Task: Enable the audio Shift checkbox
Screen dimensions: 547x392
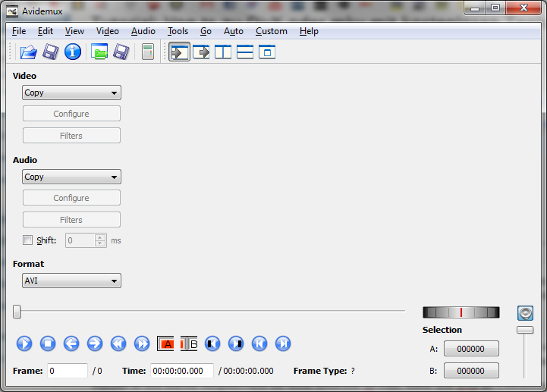Action: point(27,240)
